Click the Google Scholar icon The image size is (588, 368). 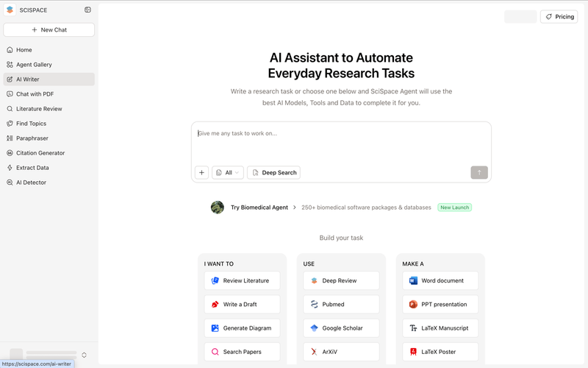pos(315,328)
